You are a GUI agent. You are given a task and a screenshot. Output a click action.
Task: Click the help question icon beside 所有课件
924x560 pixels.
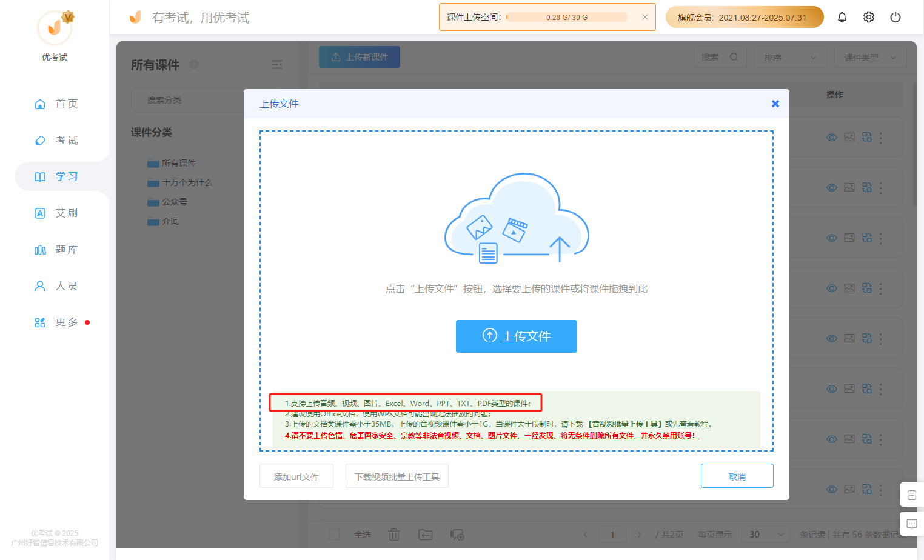(194, 64)
